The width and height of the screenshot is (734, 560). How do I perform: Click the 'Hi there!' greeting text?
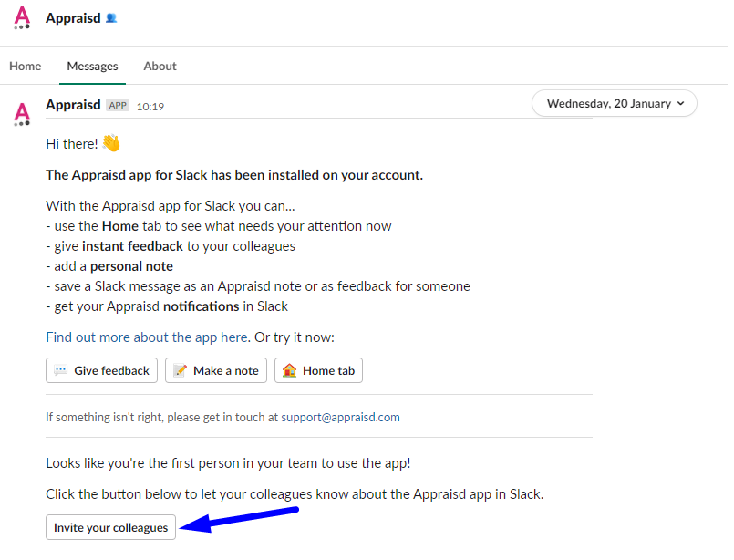[72, 144]
